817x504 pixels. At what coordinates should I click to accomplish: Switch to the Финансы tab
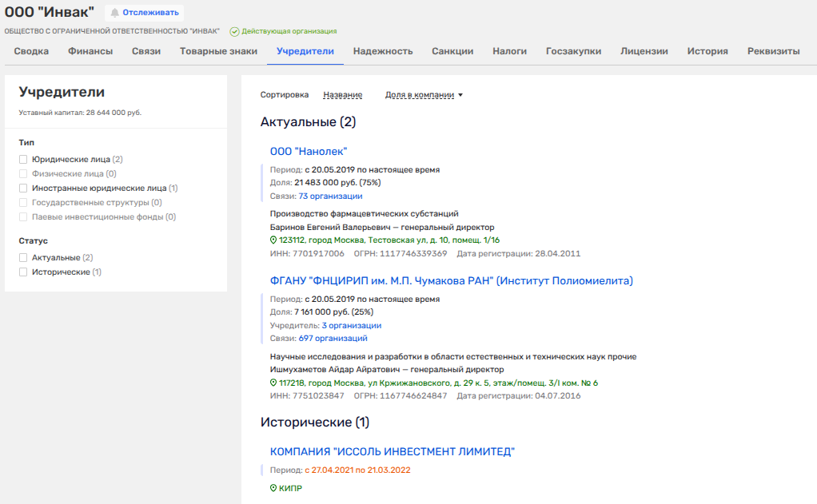coord(89,51)
